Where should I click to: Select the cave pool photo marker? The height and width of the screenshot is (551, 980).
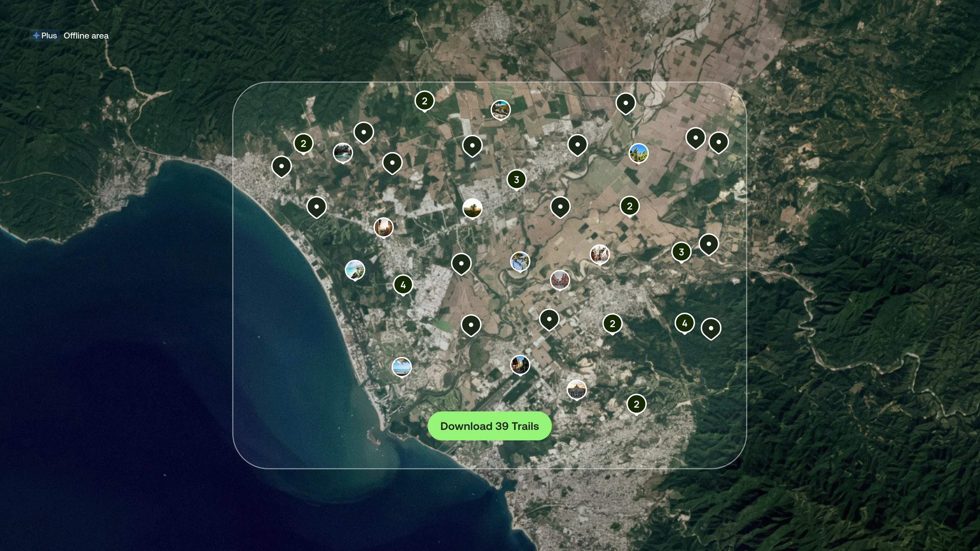coord(343,153)
